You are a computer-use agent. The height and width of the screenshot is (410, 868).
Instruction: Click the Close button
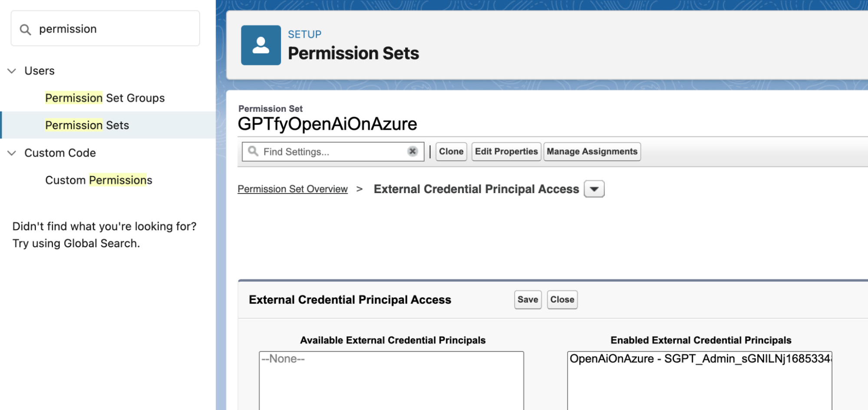tap(562, 300)
